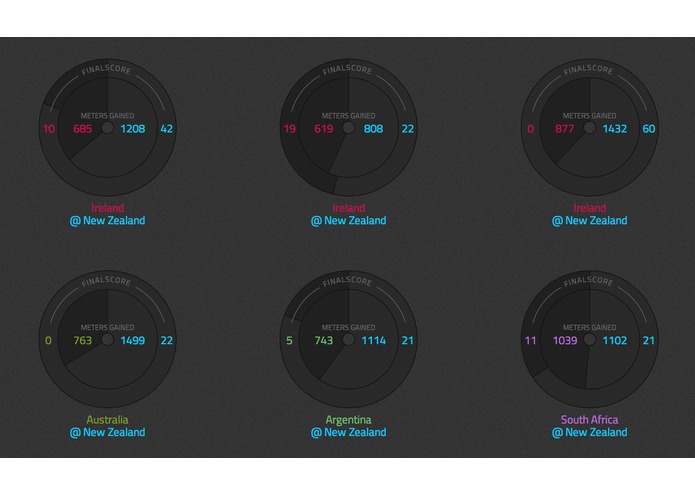Click Ireland label under the 10–42 chart

tap(108, 208)
